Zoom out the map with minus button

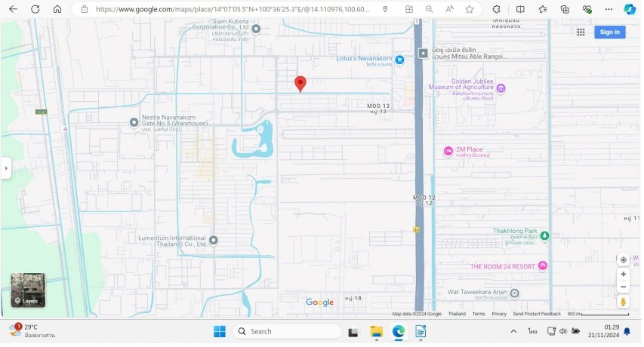pyautogui.click(x=623, y=287)
